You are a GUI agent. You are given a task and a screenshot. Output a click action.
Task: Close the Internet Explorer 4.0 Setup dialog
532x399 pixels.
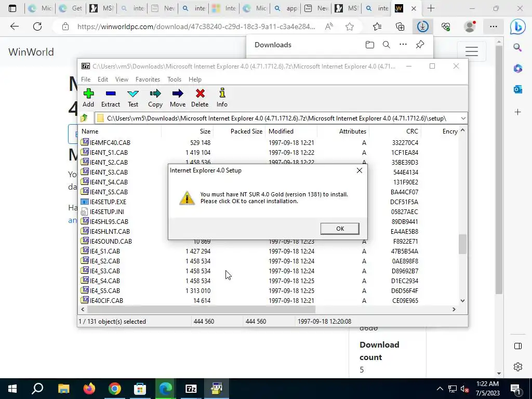(360, 170)
